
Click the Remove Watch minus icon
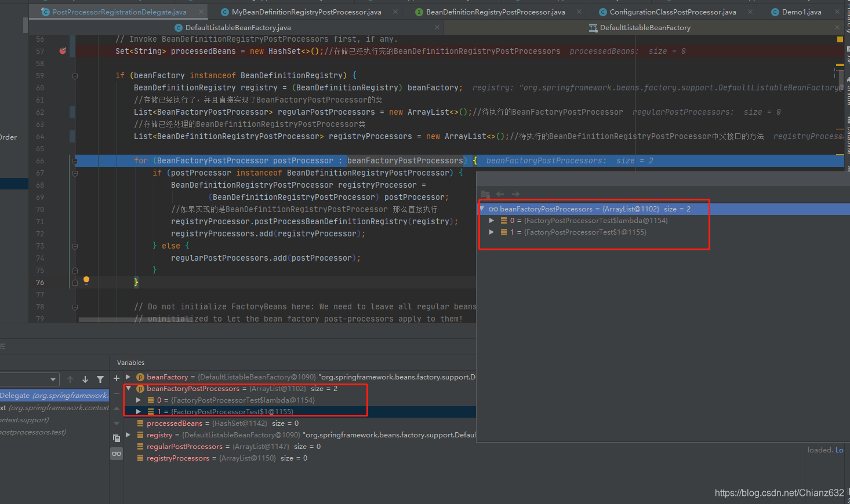(117, 394)
